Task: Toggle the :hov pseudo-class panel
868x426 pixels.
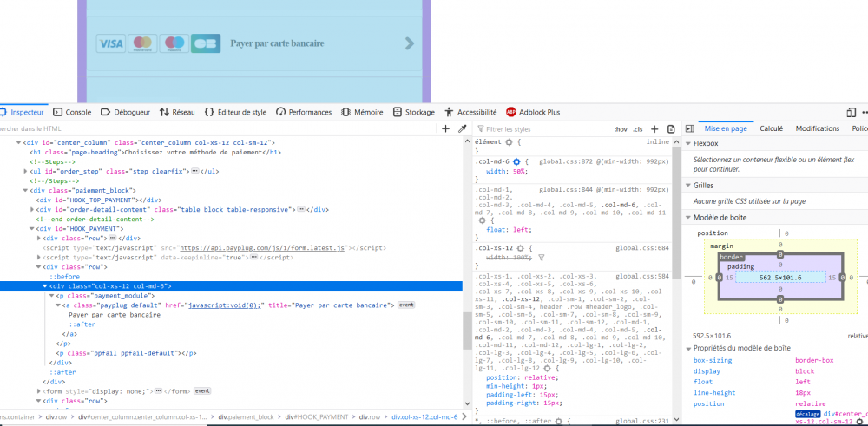Action: (x=621, y=129)
